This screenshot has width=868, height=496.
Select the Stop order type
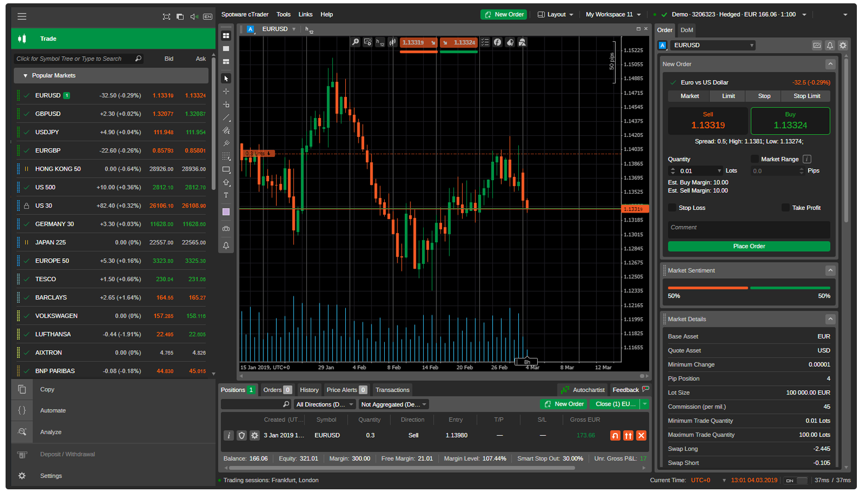tap(764, 96)
